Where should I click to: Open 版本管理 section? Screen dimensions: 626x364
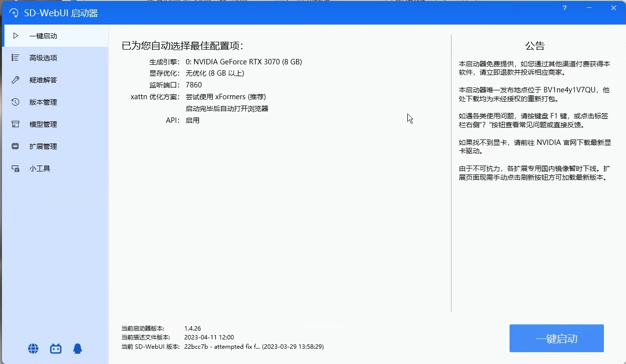point(55,102)
